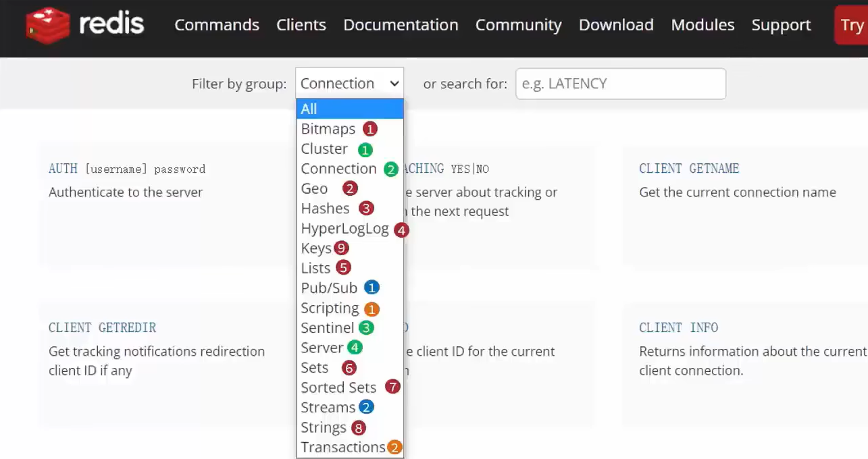Click the Redis logo icon
The height and width of the screenshot is (459, 868).
point(47,25)
